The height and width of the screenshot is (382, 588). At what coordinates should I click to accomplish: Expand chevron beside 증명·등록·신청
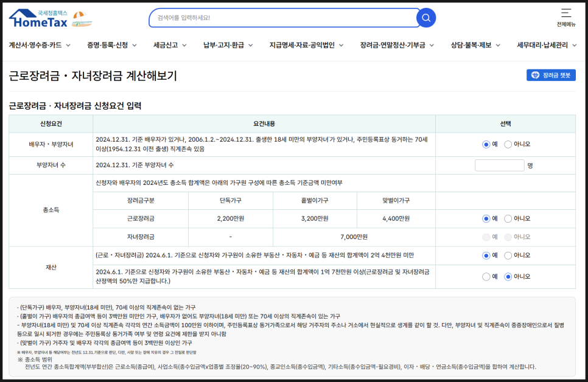(135, 46)
